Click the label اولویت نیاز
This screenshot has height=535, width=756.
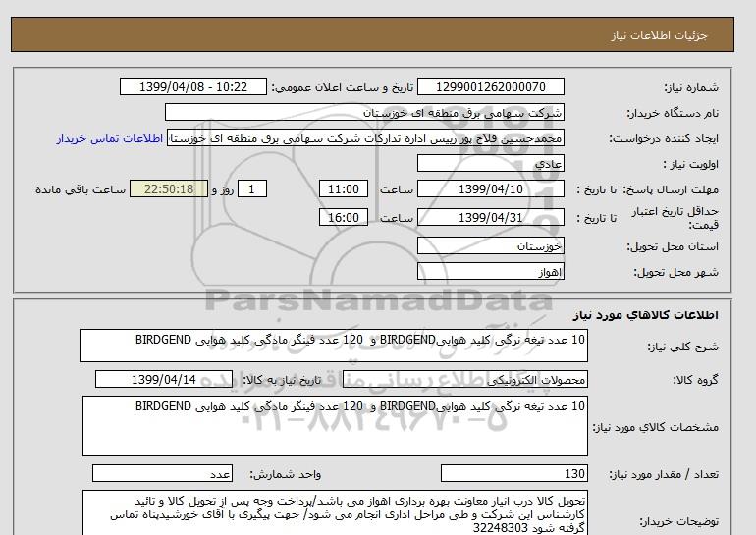[690, 164]
